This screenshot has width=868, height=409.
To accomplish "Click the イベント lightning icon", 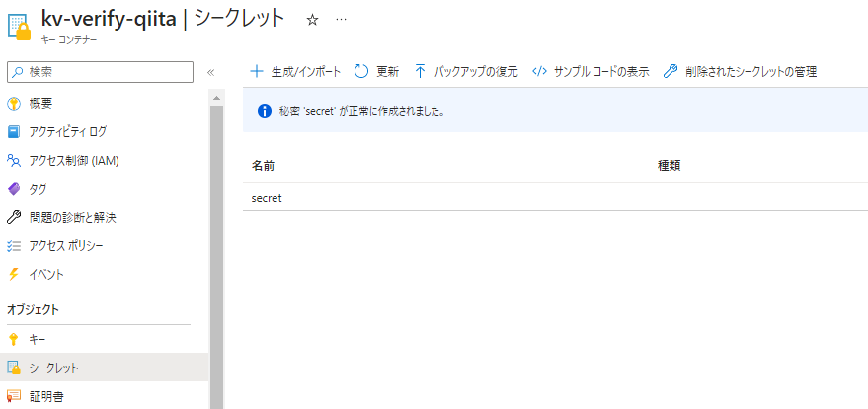I will (x=14, y=274).
